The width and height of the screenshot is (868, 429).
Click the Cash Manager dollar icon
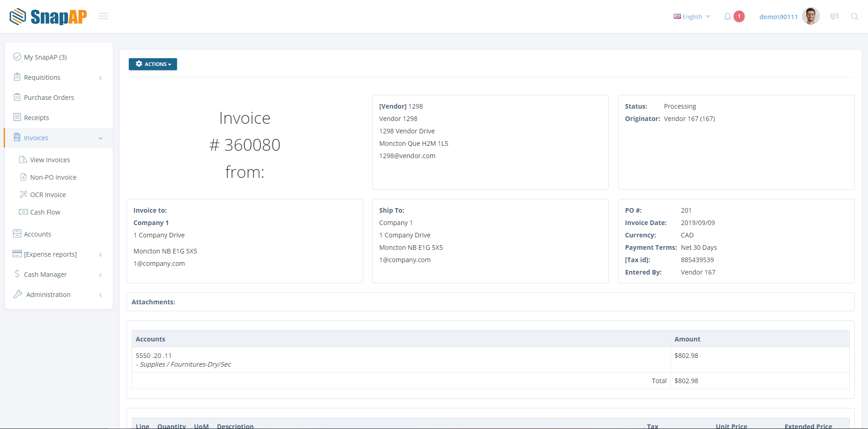point(17,274)
